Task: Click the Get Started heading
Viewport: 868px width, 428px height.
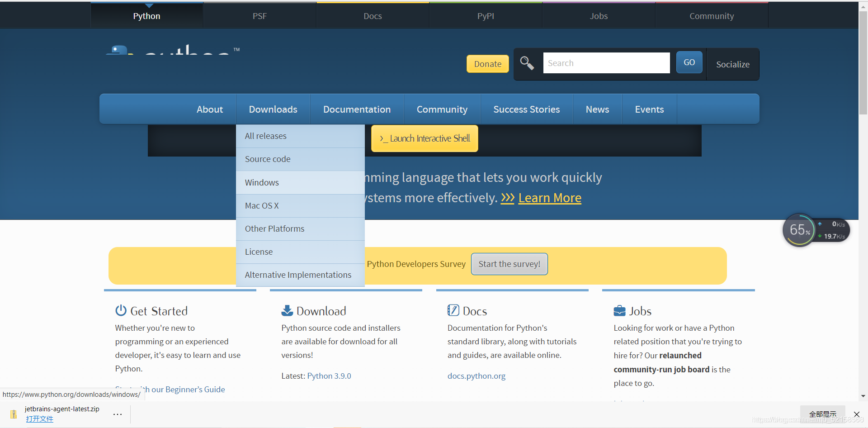Action: [x=159, y=311]
